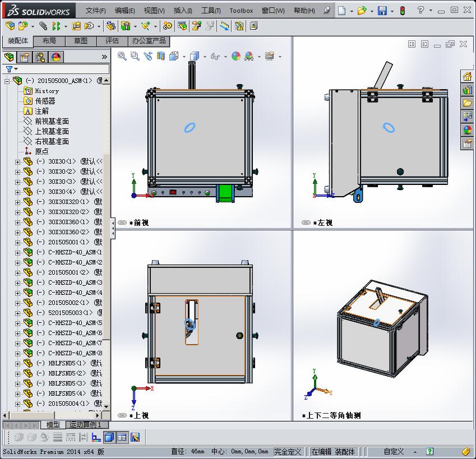
Task: Click the Instant3D icon in assembly toolbar
Action: tap(225, 26)
